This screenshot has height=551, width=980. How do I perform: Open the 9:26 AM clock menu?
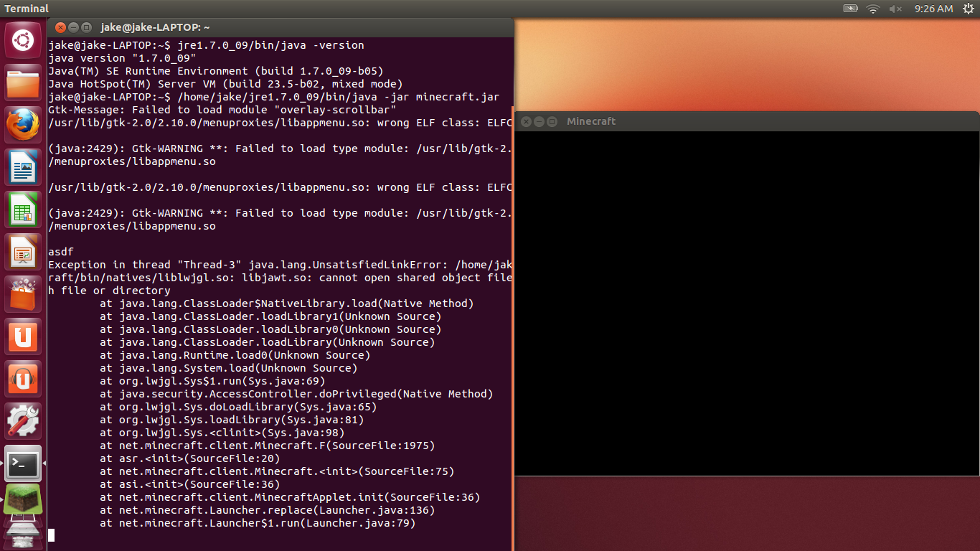coord(934,9)
